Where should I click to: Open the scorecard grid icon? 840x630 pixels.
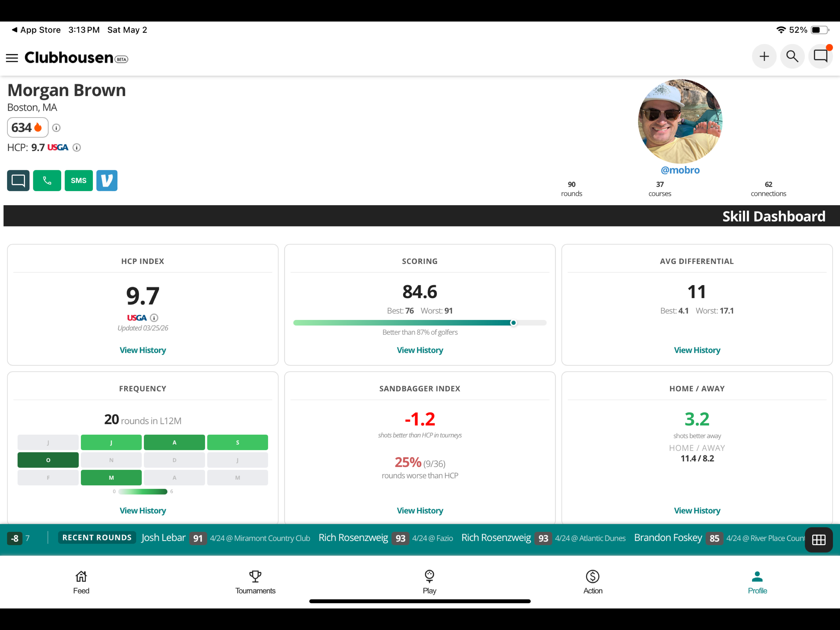818,540
